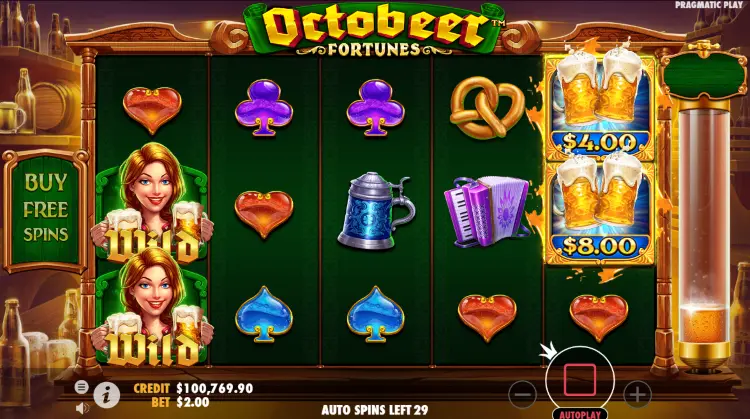Stop the autoplay spin button
Viewport: 750px width, 419px height.
tap(580, 380)
